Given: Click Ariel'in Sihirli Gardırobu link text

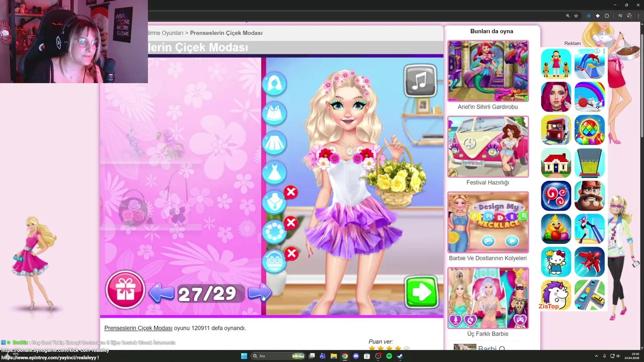Looking at the screenshot, I should pyautogui.click(x=488, y=107).
